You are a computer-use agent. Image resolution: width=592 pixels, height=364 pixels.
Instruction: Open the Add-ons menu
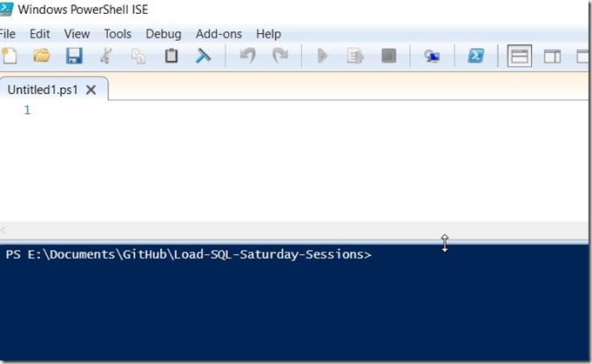219,34
